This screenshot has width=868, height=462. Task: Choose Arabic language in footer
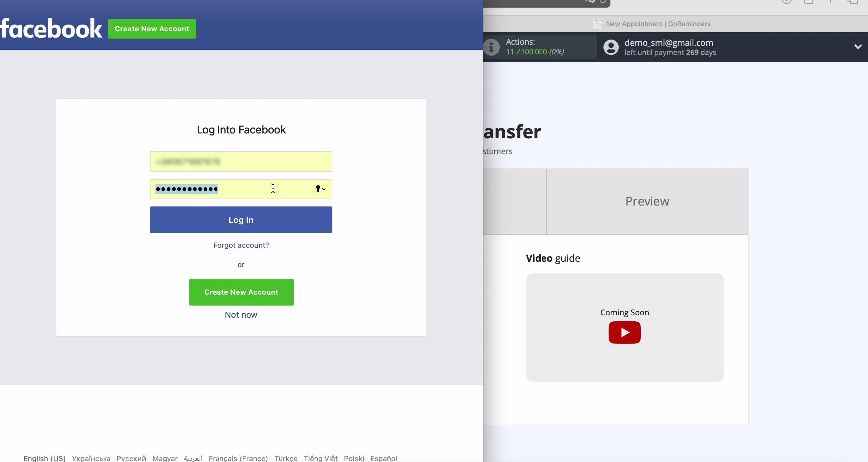coord(193,458)
